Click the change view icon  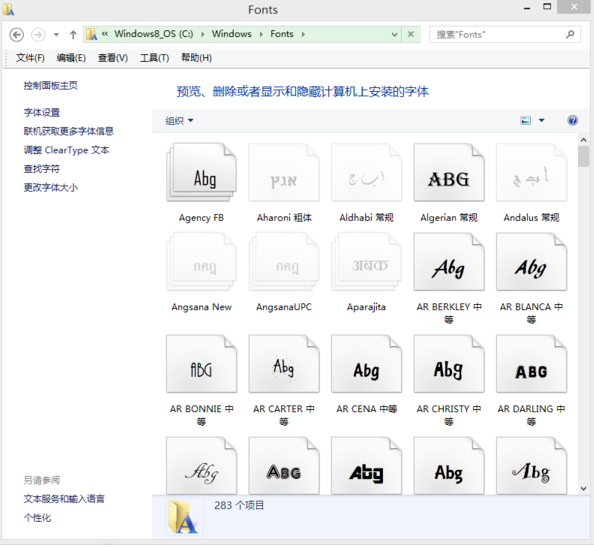[x=525, y=120]
